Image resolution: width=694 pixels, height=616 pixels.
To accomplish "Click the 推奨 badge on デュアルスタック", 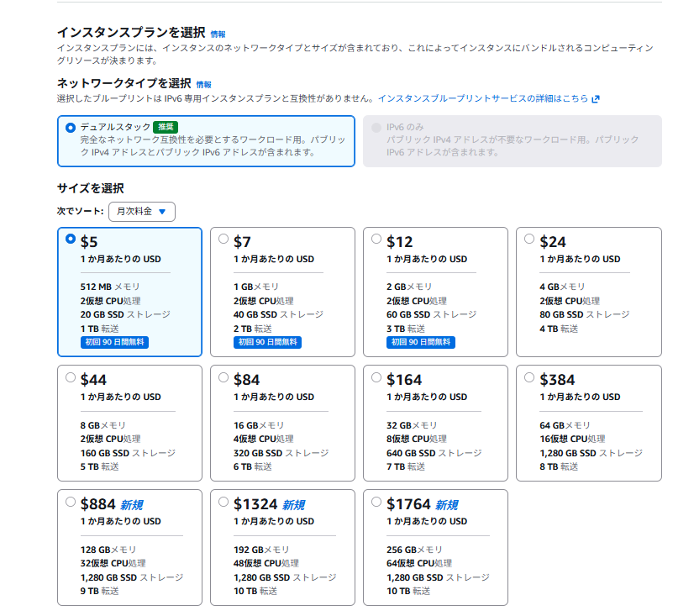I will click(x=166, y=127).
